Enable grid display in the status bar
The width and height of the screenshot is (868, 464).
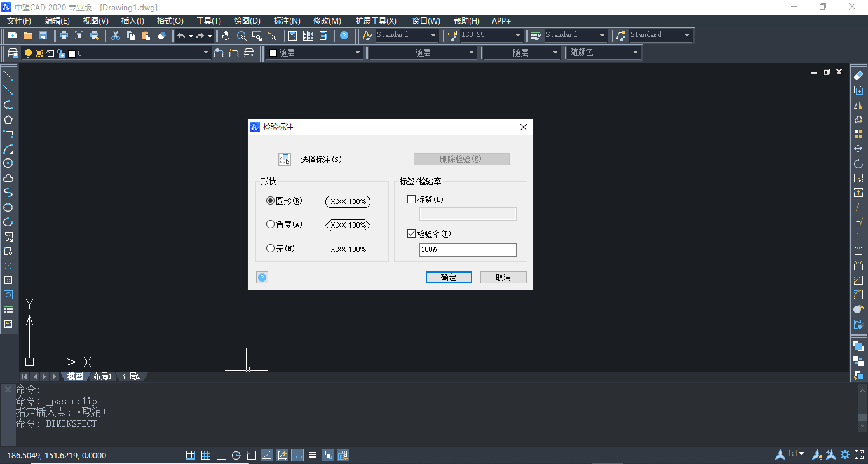tap(205, 454)
